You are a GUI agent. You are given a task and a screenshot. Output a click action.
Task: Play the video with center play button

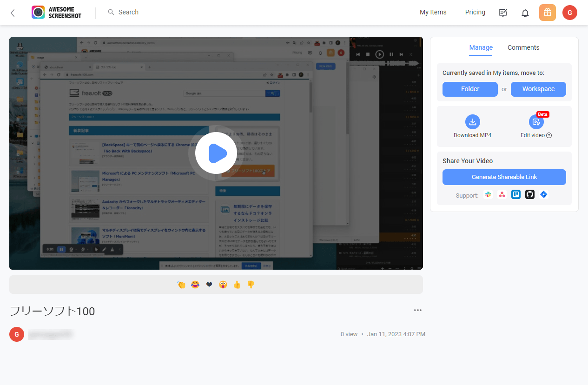click(216, 153)
